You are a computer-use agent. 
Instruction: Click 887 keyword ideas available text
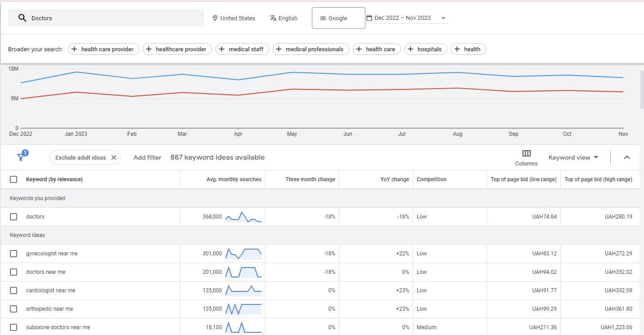tap(217, 157)
